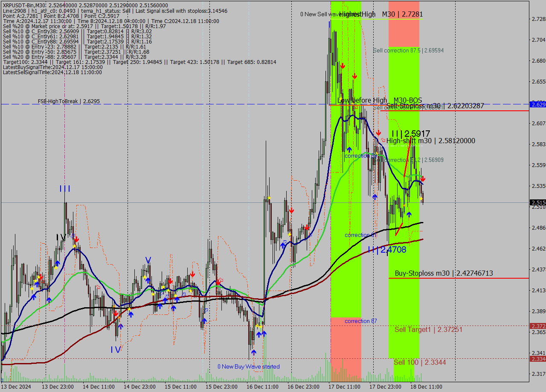Click the 2.704 price axis value

point(538,40)
